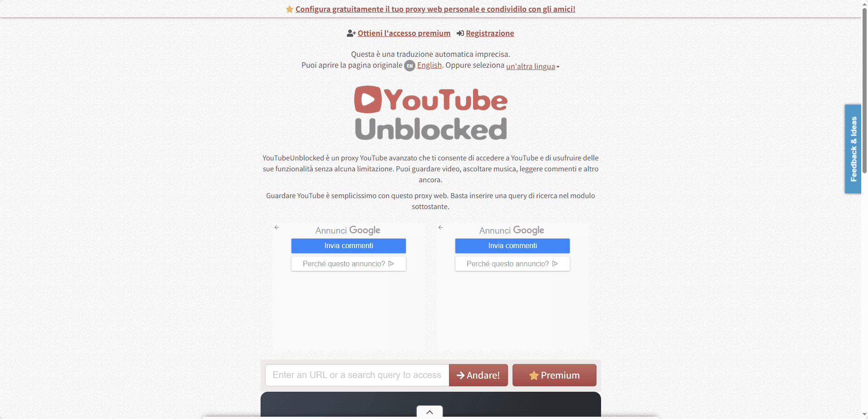
Task: Click "Perché questo annuncio?" in right ad
Action: (x=513, y=264)
